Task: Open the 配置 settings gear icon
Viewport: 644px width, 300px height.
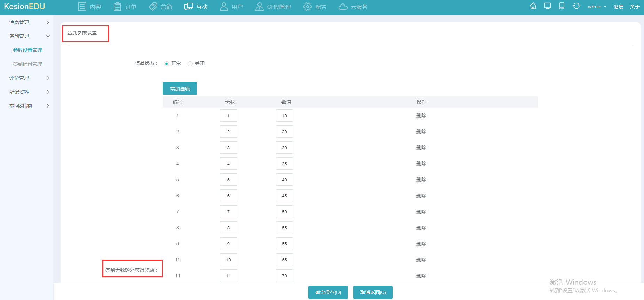Action: pos(307,7)
